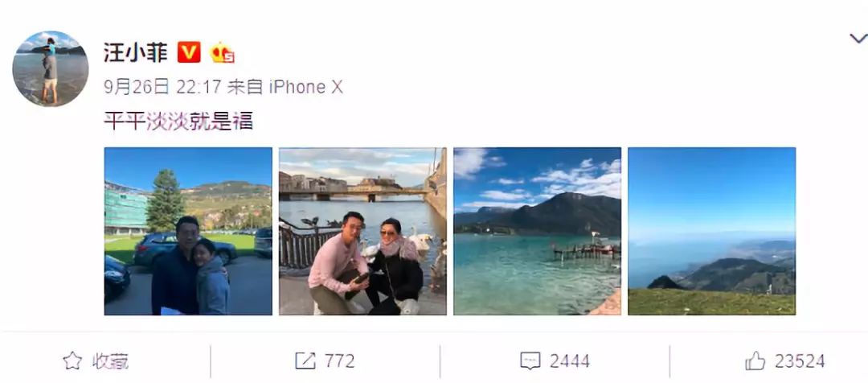This screenshot has width=868, height=383.
Task: Open the 汪小菲 username profile link
Action: tap(136, 52)
